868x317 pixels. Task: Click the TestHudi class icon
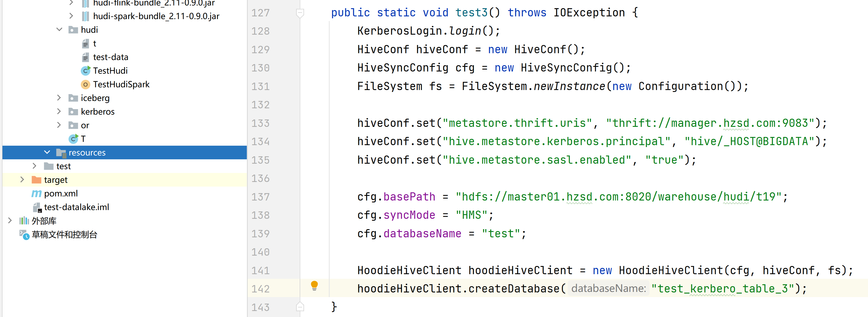point(86,71)
